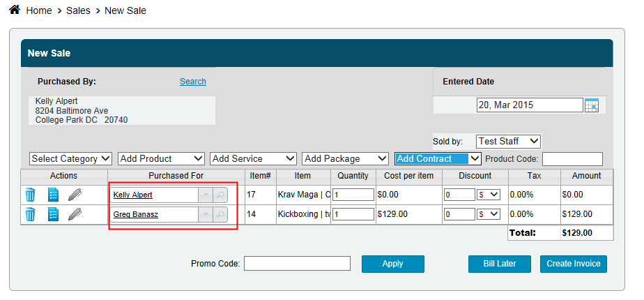Change the Sold by Test Staff selection

[508, 142]
